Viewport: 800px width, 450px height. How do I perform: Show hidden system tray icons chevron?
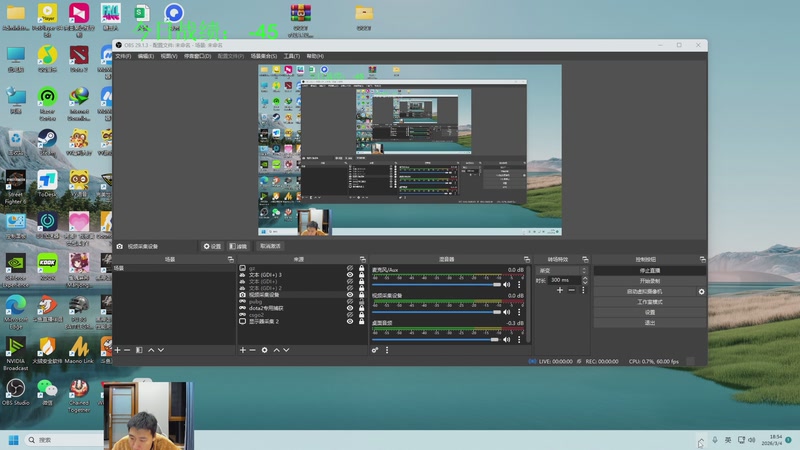[701, 440]
